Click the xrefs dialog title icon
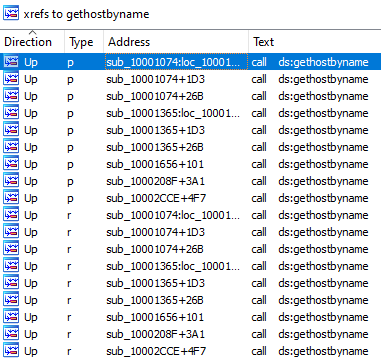The height and width of the screenshot is (364, 381). pyautogui.click(x=11, y=13)
